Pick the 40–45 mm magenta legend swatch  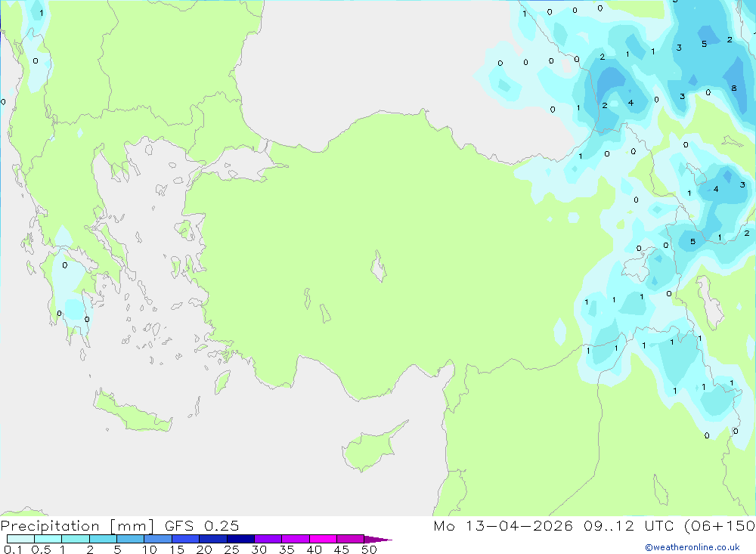323,539
